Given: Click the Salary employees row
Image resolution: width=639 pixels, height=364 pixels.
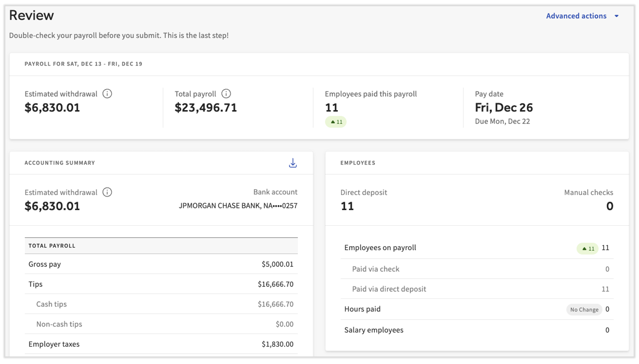Looking at the screenshot, I should pyautogui.click(x=373, y=330).
